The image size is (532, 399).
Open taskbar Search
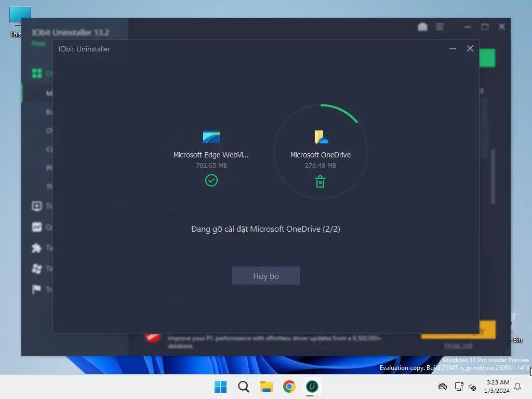pos(243,387)
